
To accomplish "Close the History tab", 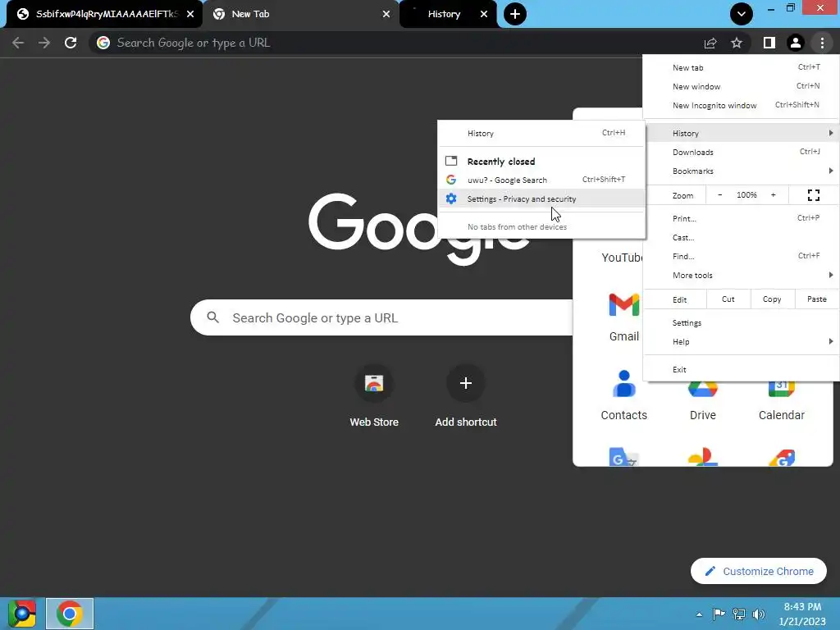I will click(x=484, y=14).
